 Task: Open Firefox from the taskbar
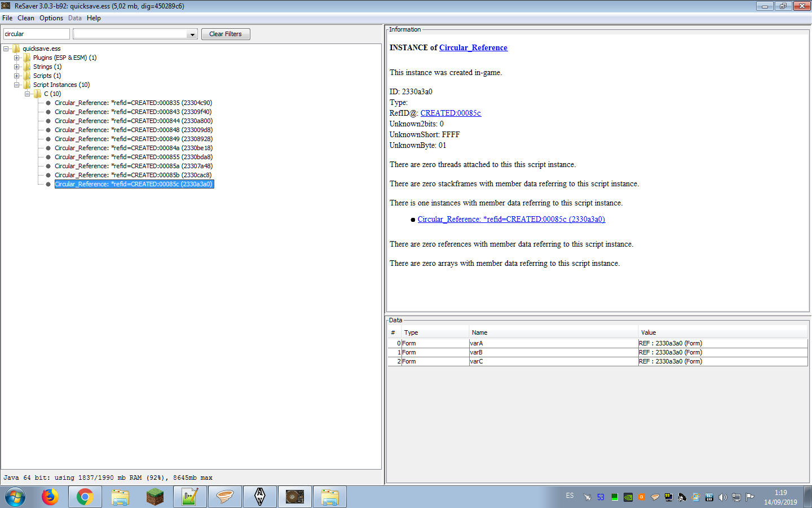point(50,497)
